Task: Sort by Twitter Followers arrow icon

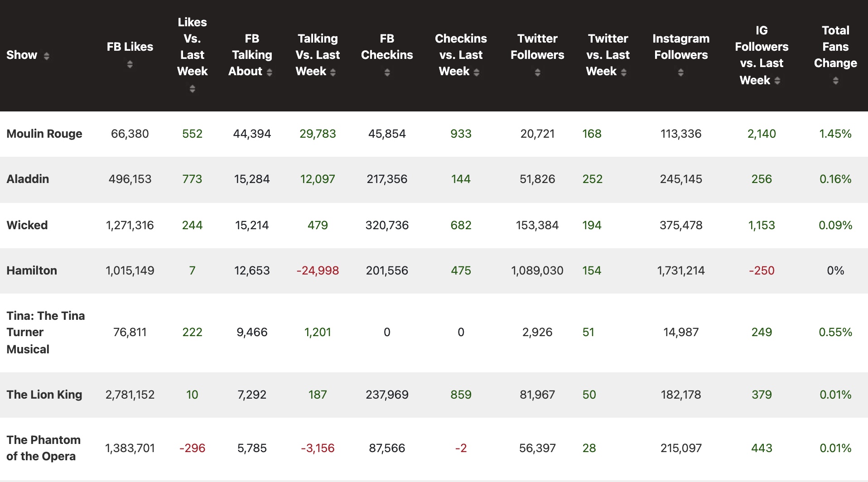Action: (x=537, y=72)
